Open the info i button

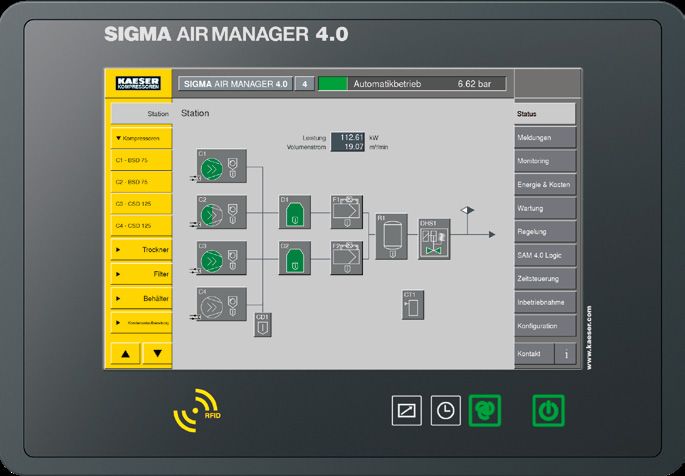[x=566, y=354]
